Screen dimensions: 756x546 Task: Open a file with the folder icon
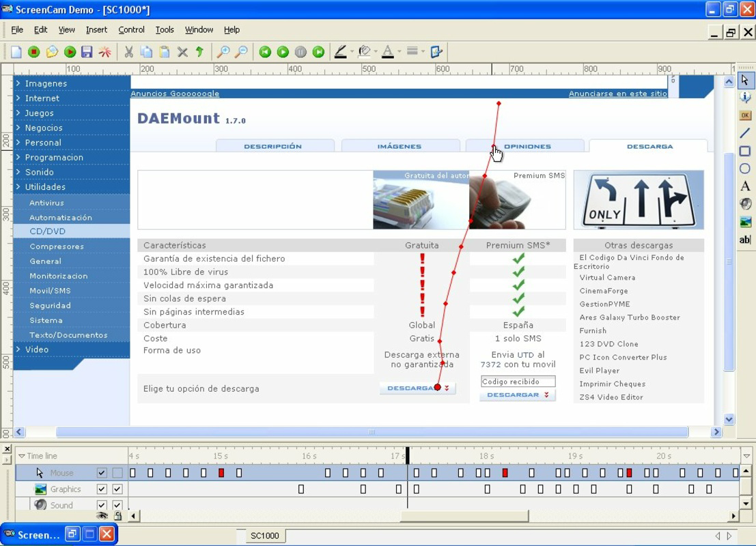point(52,52)
